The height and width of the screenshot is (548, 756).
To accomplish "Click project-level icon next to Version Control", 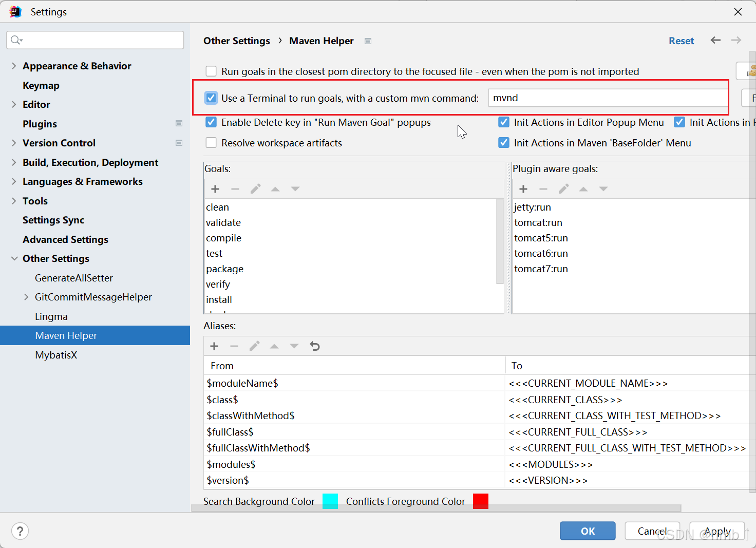I will 179,143.
